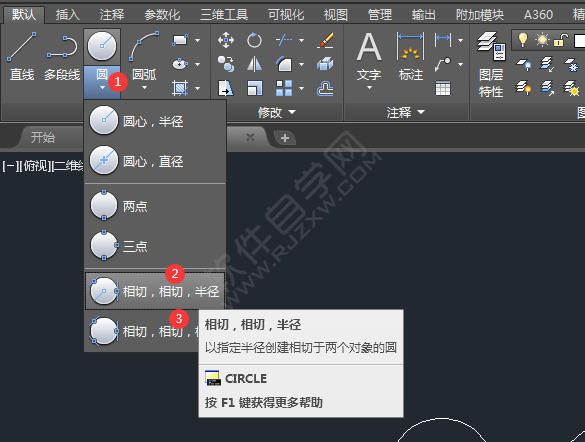Open the hatch tool dropdown arrow
This screenshot has width=585, height=442.
coord(197,88)
